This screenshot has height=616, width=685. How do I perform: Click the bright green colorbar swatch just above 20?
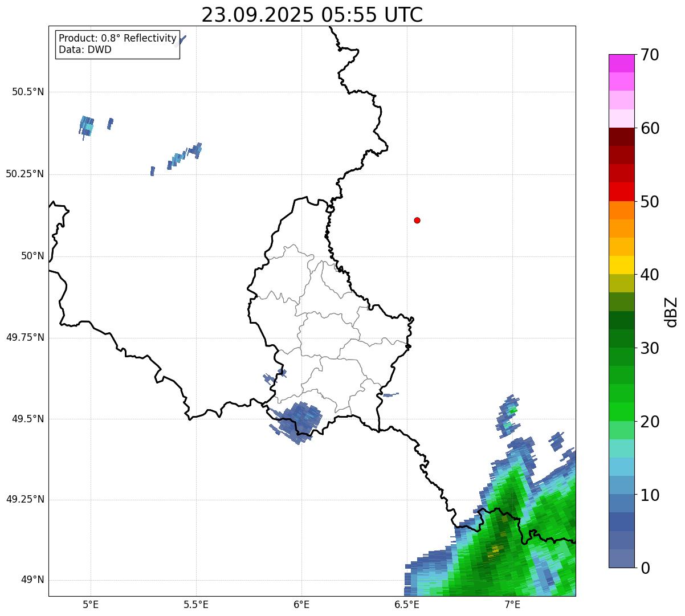[621, 412]
